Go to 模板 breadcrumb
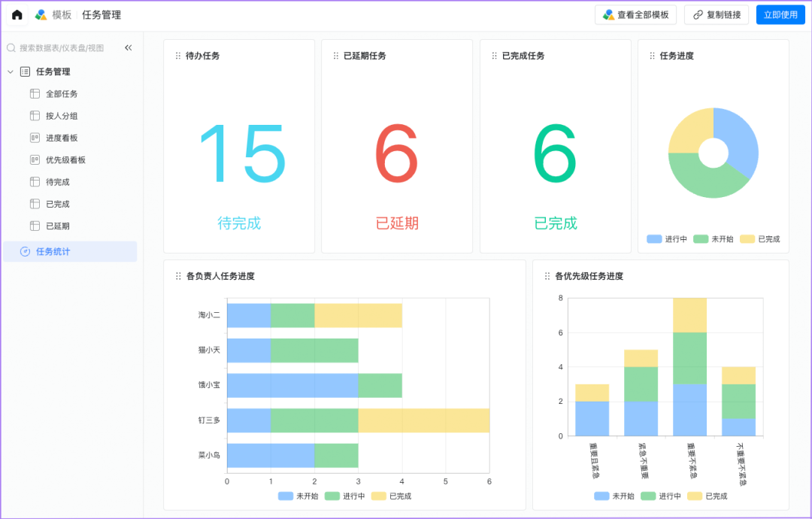This screenshot has height=519, width=812. [62, 15]
